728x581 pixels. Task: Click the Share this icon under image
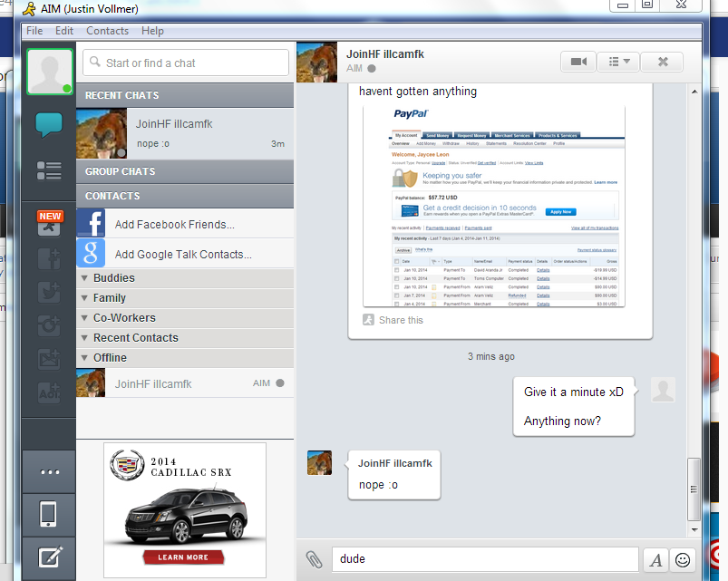(x=368, y=320)
